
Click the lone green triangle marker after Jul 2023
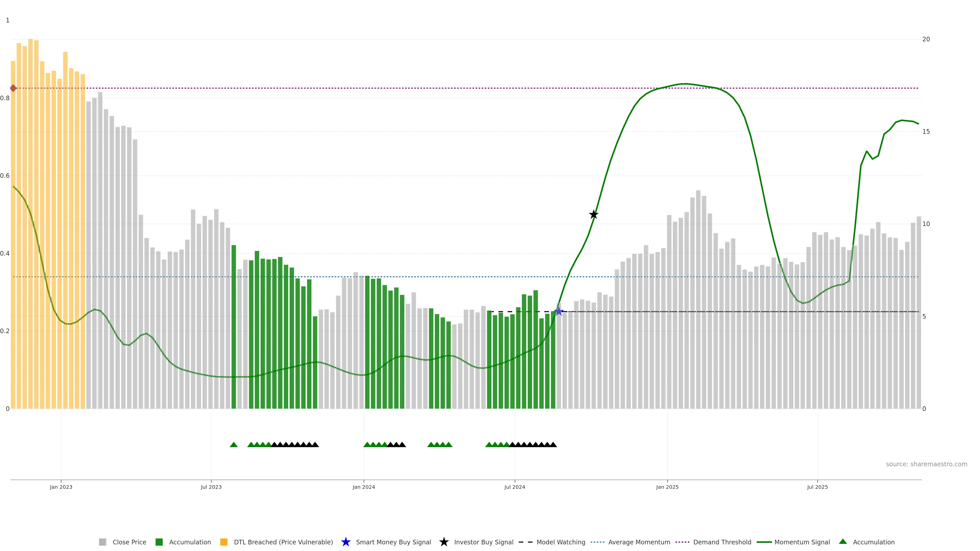[234, 445]
